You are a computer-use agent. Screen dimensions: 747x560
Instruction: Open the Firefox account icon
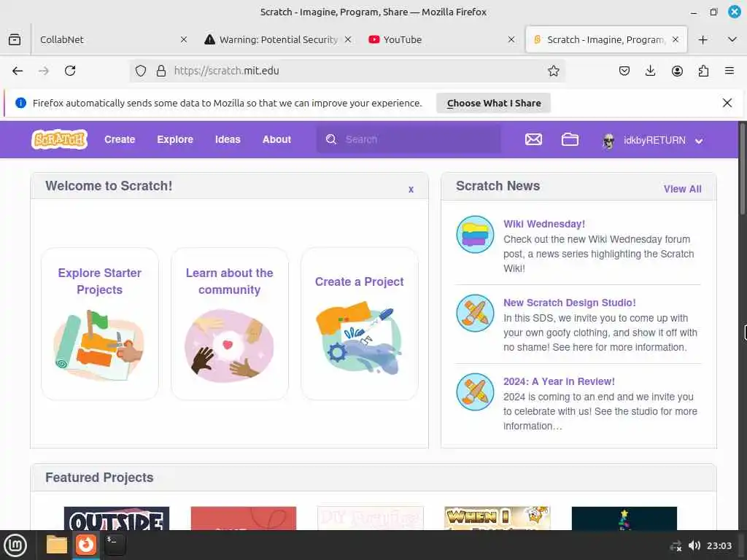tap(677, 71)
